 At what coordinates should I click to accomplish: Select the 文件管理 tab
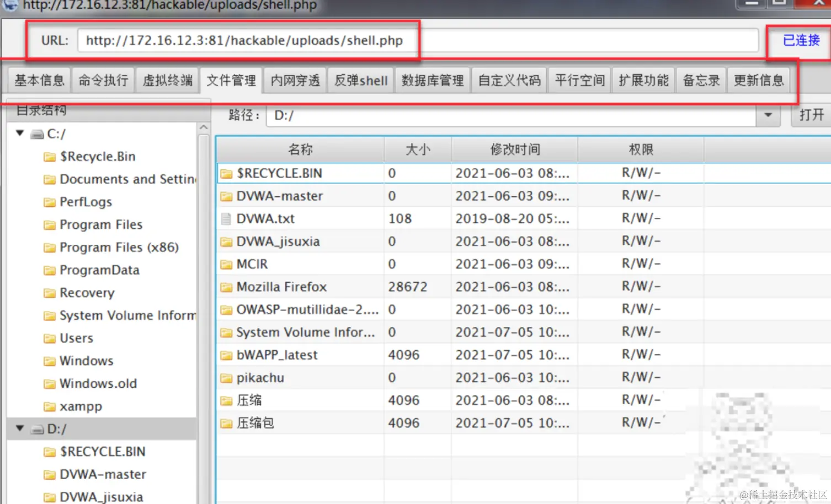(231, 81)
